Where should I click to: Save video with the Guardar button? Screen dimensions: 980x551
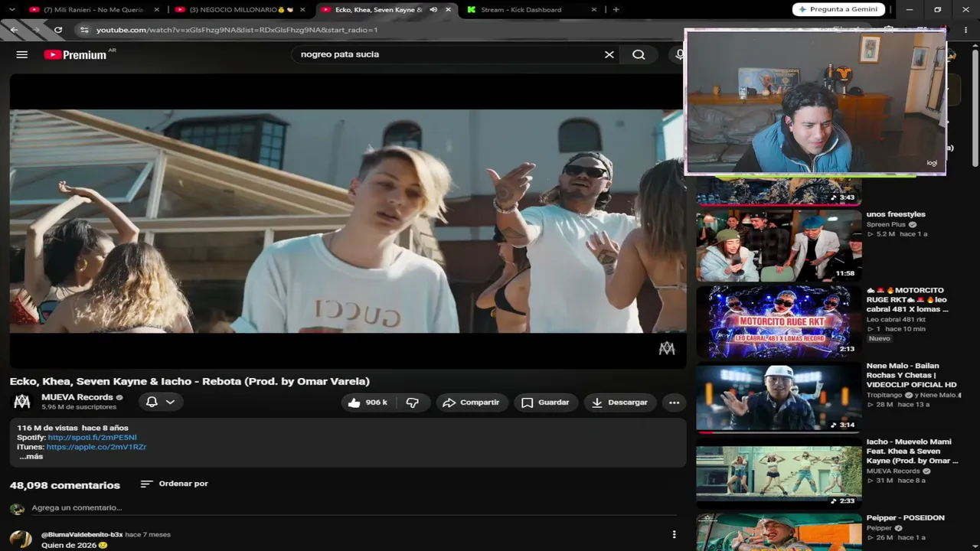546,403
